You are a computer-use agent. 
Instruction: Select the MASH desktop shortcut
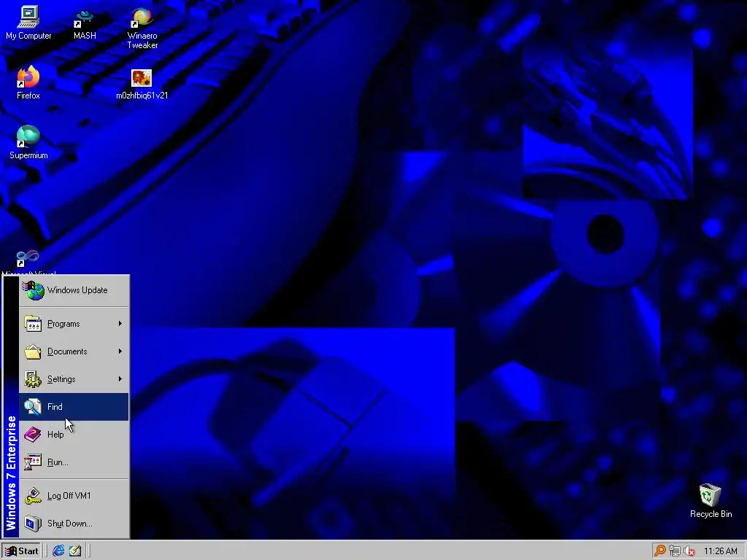85,24
